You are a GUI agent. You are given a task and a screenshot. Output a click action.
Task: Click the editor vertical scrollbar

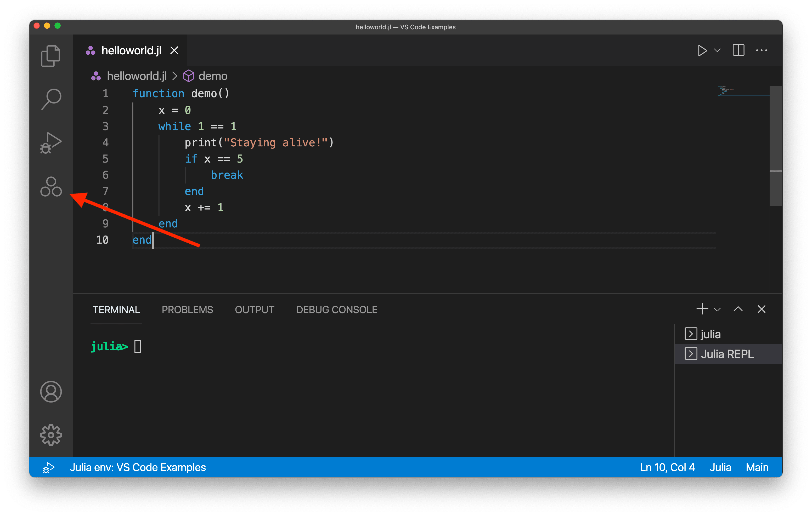776,145
